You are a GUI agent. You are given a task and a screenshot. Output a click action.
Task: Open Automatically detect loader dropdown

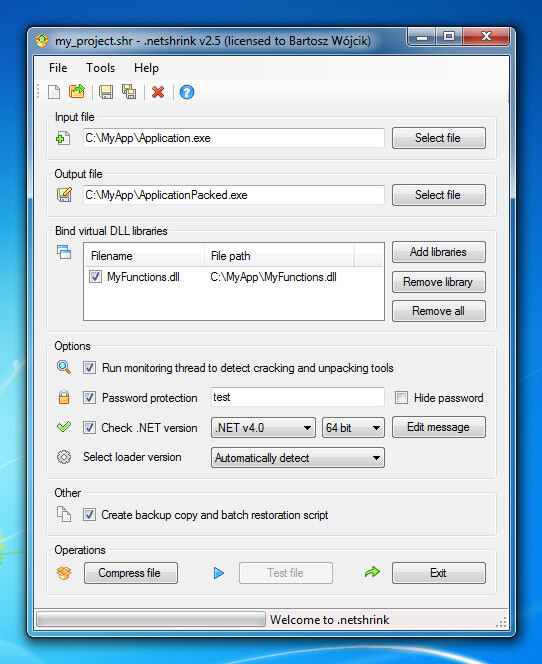click(x=298, y=458)
